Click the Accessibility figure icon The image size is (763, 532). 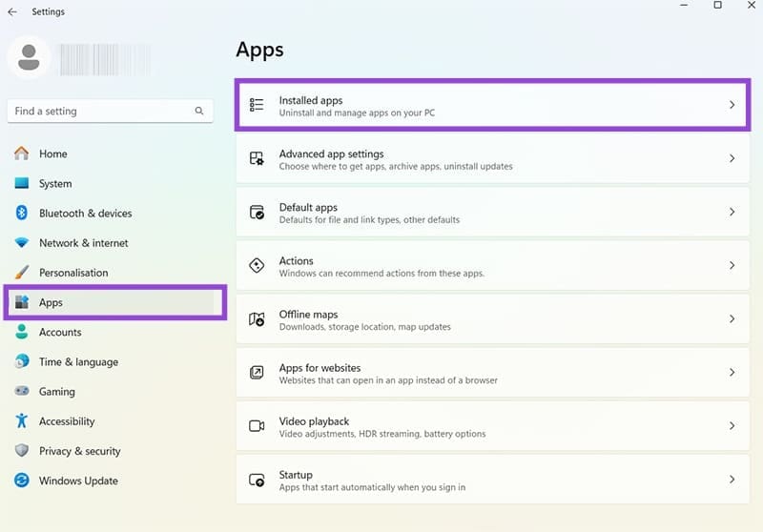coord(21,420)
